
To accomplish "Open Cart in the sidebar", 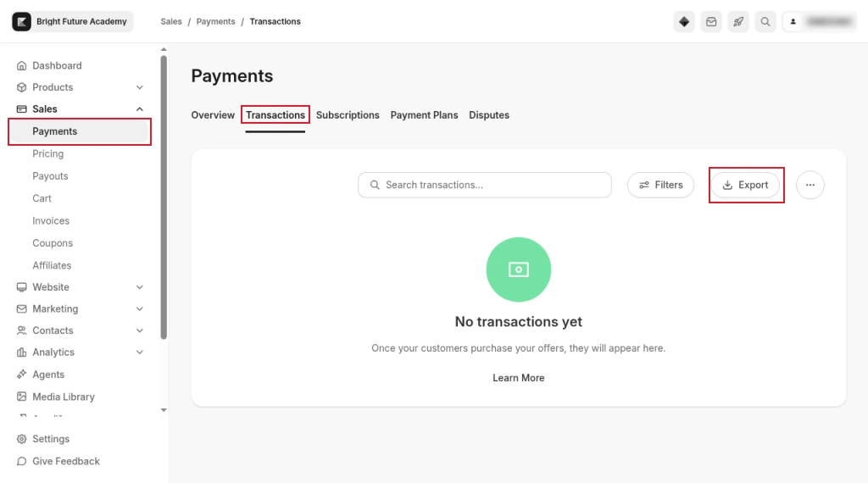I will [x=42, y=198].
